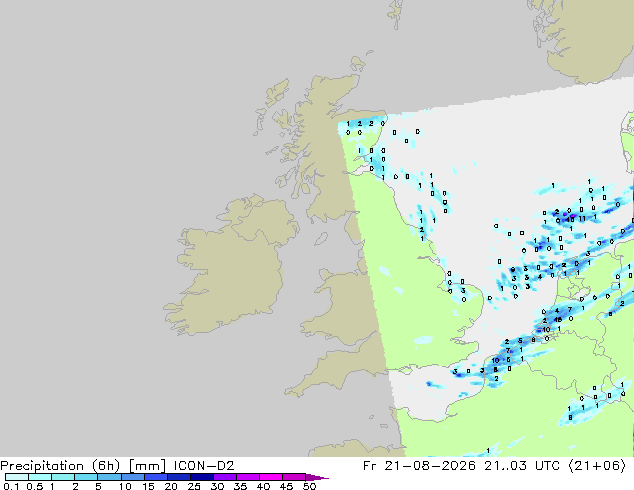Click the "(21+06)" forecast run text
This screenshot has width=634, height=490.
point(597,466)
